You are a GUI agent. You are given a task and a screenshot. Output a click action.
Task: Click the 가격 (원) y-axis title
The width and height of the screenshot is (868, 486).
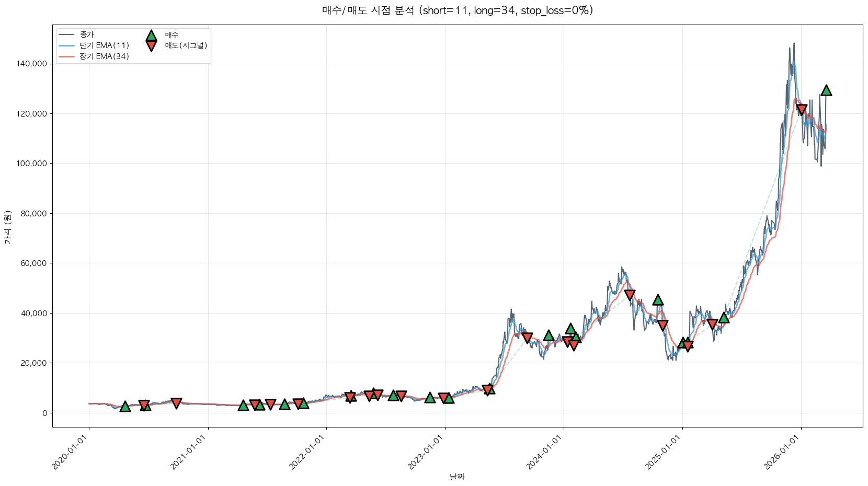coord(7,227)
